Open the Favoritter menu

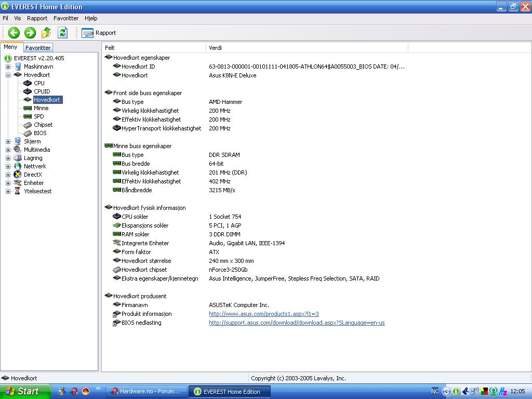[65, 18]
